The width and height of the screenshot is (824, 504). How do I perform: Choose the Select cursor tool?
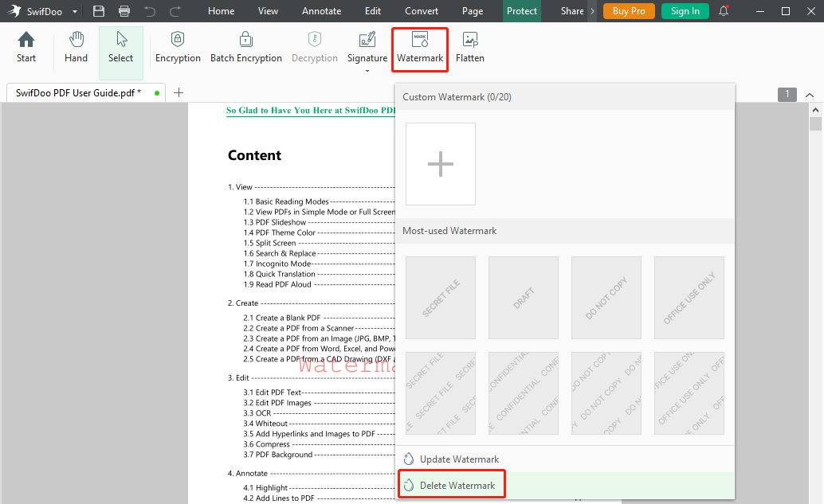coord(121,53)
